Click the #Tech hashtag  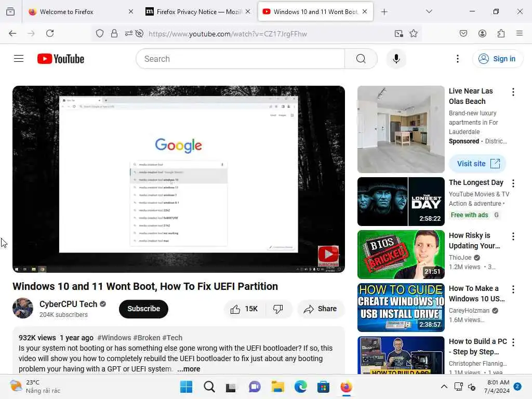(172, 338)
